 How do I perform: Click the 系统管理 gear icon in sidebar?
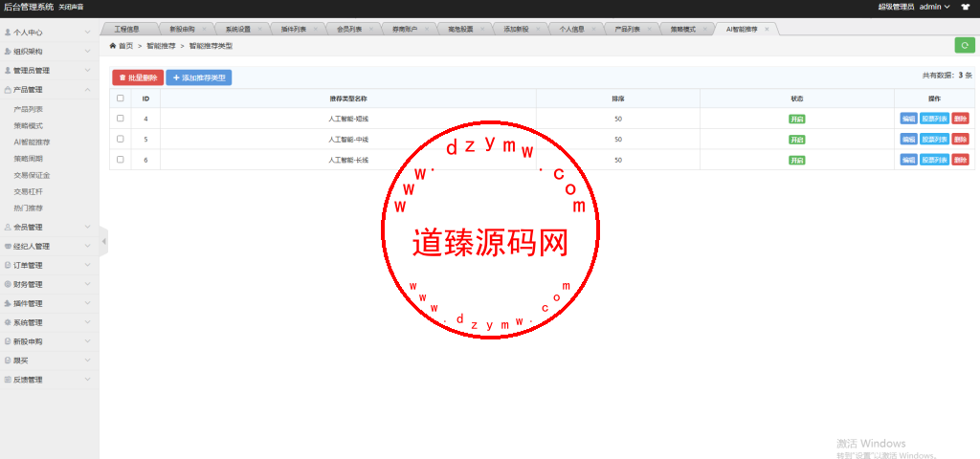[x=8, y=323]
